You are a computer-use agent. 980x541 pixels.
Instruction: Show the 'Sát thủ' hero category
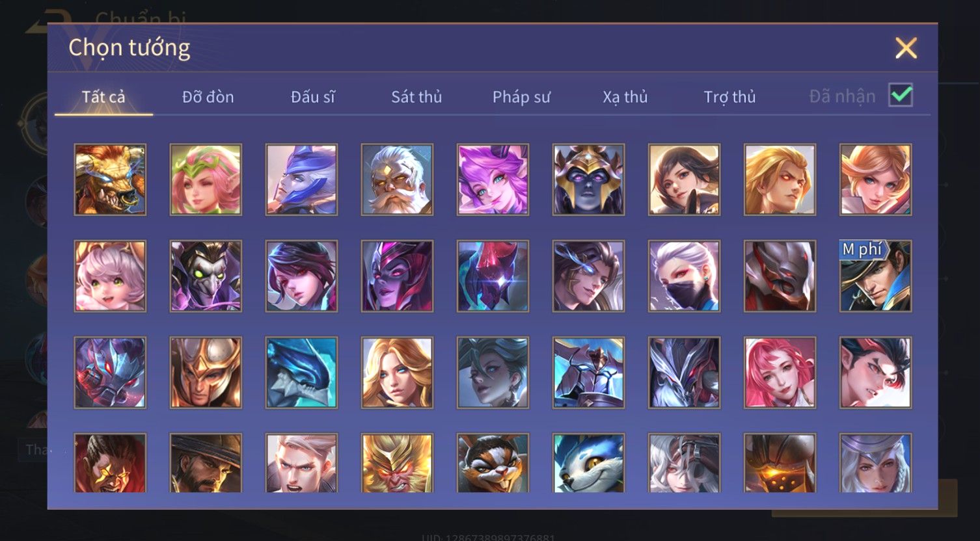pyautogui.click(x=416, y=97)
